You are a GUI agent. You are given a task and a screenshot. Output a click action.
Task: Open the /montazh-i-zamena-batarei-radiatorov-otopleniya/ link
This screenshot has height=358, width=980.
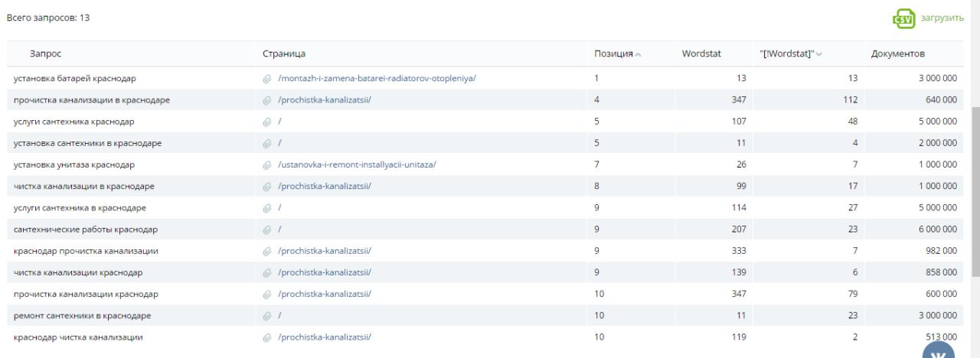377,78
